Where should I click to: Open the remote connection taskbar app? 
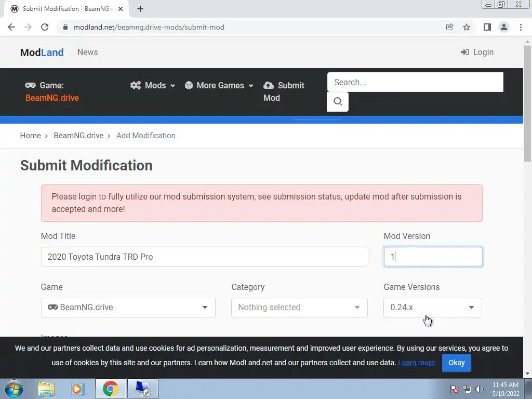pos(142,389)
